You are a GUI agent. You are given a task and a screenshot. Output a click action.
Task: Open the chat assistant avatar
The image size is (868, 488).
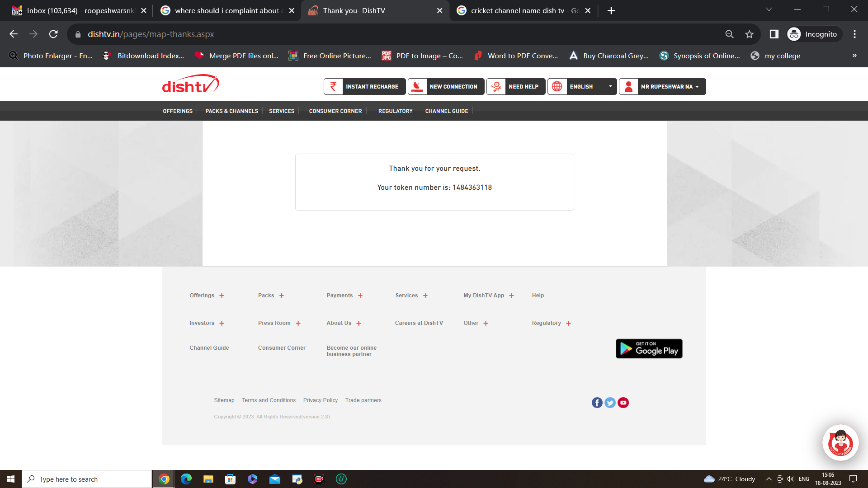[840, 443]
